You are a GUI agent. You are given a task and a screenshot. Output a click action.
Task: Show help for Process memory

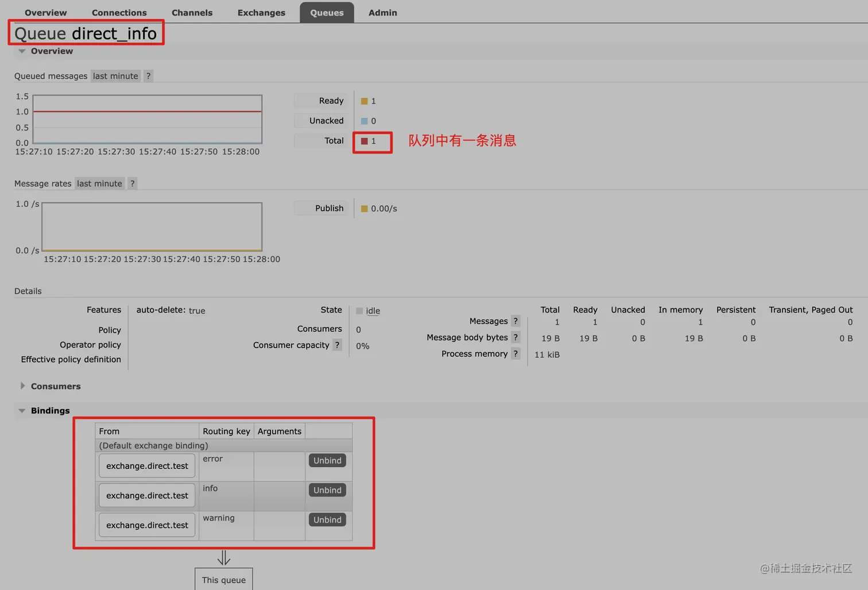pos(516,354)
